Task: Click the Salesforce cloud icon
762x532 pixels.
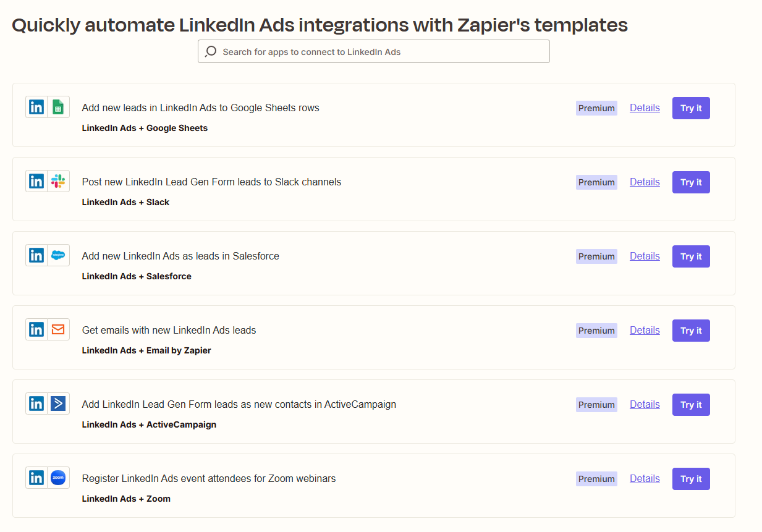Action: pyautogui.click(x=58, y=256)
